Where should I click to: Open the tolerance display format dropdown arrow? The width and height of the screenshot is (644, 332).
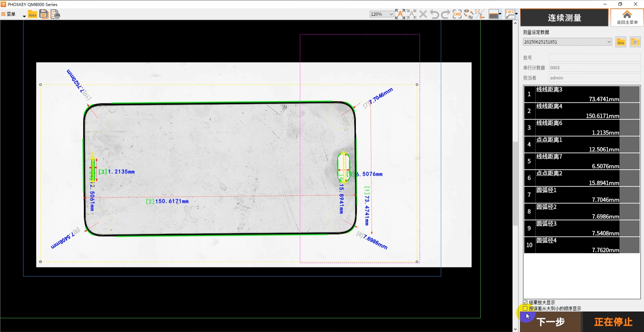pyautogui.click(x=516, y=14)
